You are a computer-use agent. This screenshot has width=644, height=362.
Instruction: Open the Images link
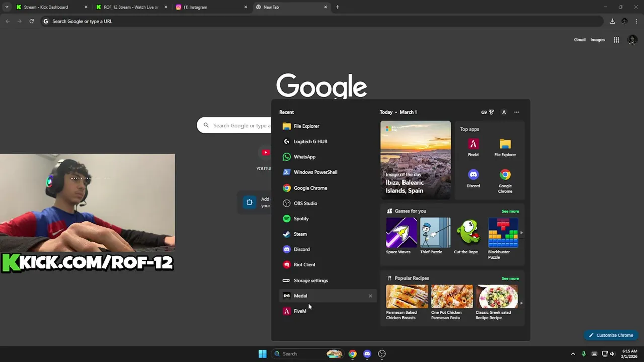[x=597, y=40]
